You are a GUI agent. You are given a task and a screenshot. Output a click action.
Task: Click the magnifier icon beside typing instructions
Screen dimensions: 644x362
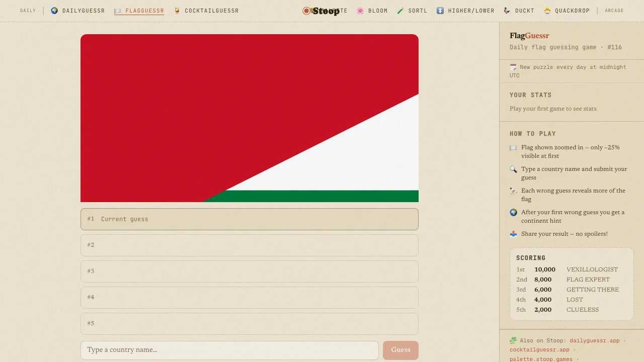pyautogui.click(x=513, y=169)
